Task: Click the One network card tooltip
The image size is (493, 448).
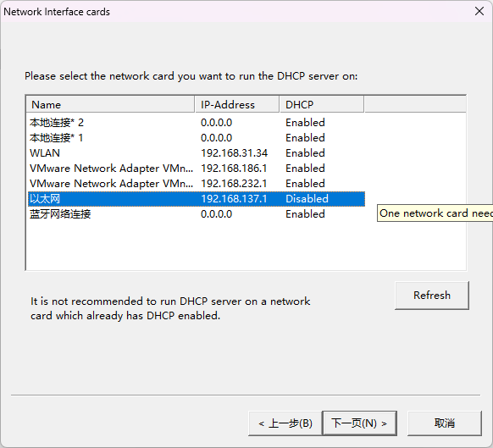Action: tap(435, 213)
